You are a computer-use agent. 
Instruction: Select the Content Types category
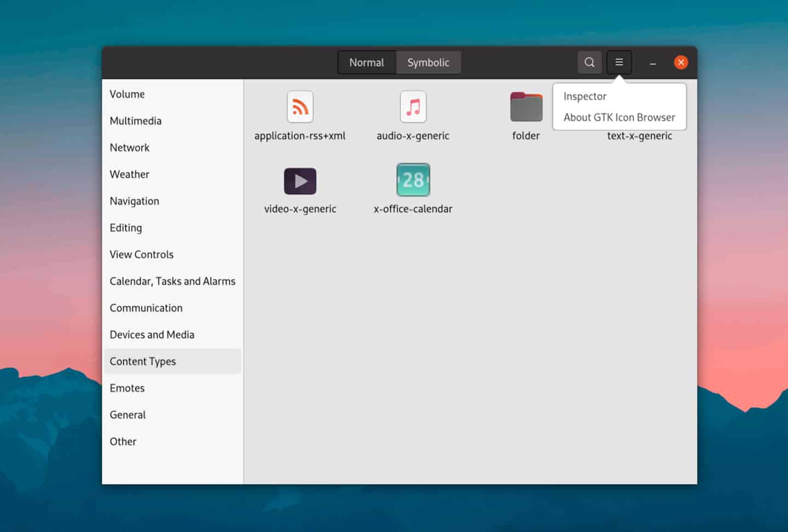pos(172,361)
